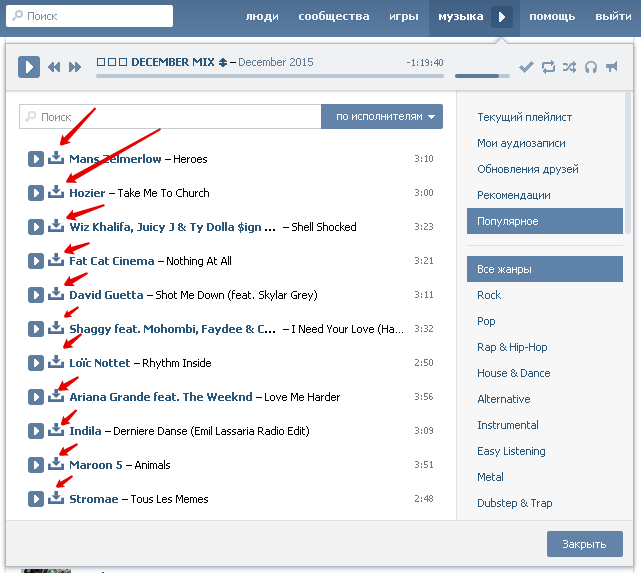This screenshot has width=641, height=573.
Task: Skip to the previous track
Action: [54, 67]
